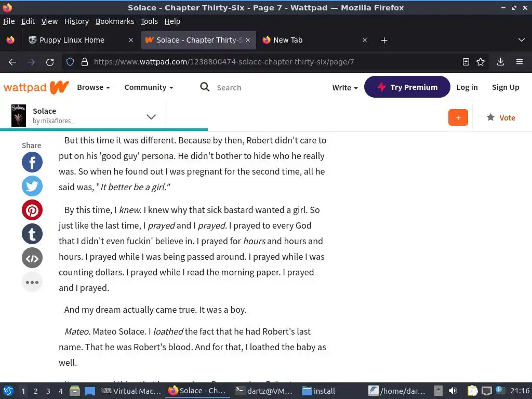Screen dimensions: 532x399
Task: Open Firefox downloads panel
Action: tap(500, 62)
